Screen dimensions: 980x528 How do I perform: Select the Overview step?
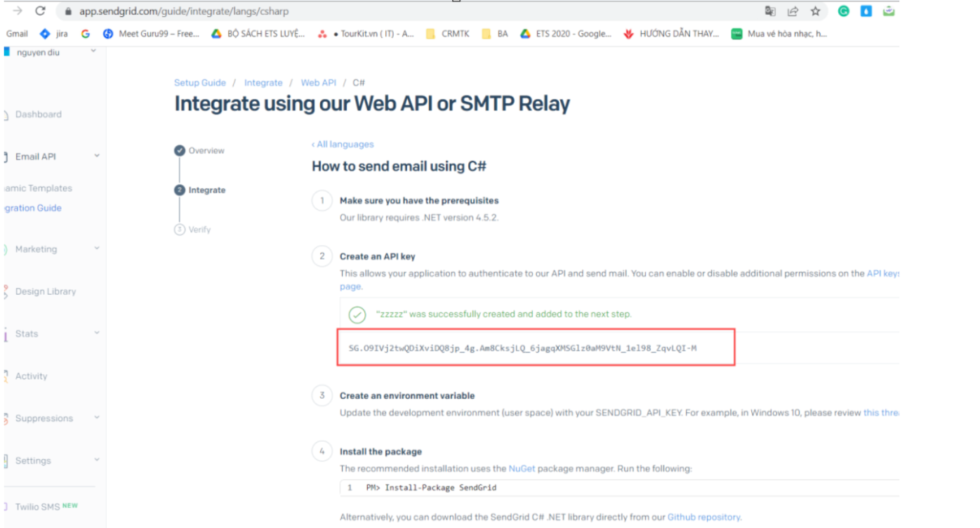tap(199, 151)
